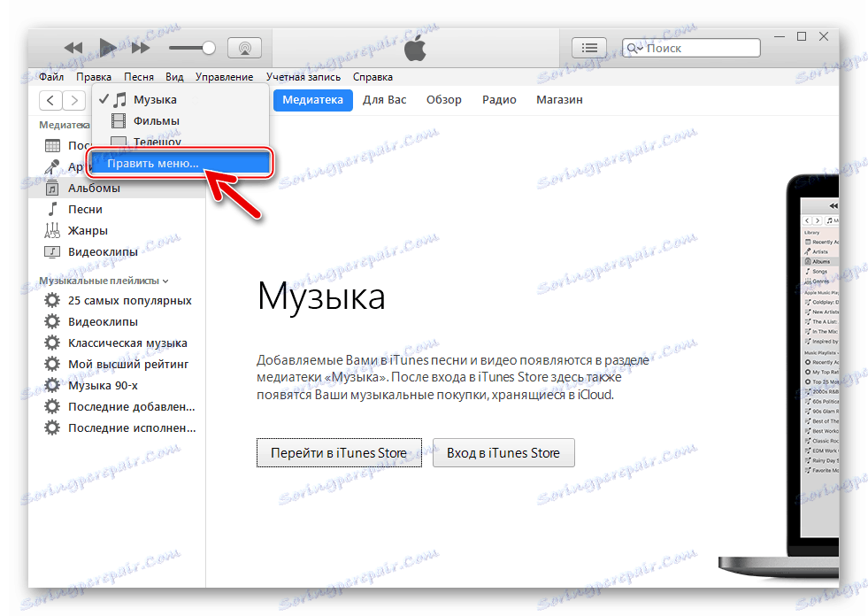Click the music note icon beside Музыка
This screenshot has height=616, width=868.
119,100
